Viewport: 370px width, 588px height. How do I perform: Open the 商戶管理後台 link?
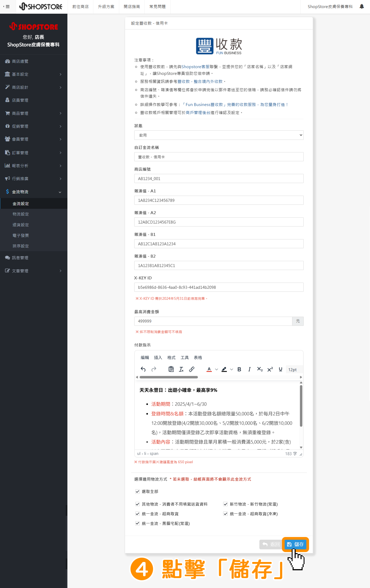point(198,113)
